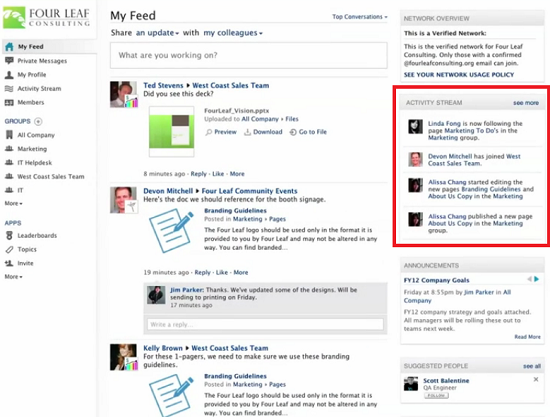This screenshot has width=550, height=417.
Task: Open the 'my colleagues' audience dropdown
Action: 233,33
